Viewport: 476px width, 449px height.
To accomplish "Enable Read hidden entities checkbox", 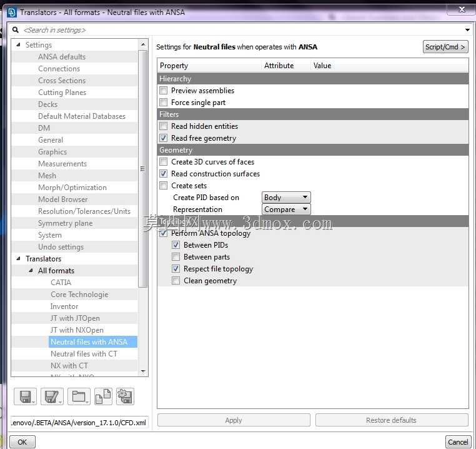I will tap(163, 126).
